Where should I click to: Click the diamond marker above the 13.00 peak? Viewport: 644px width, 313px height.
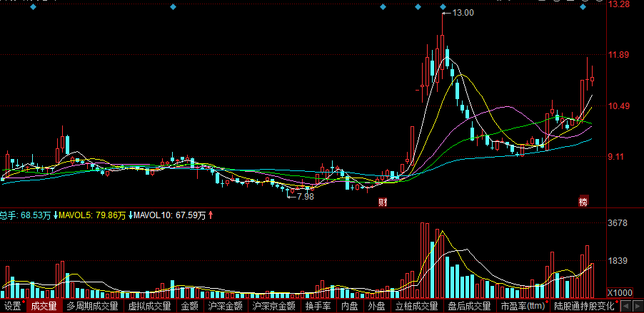(443, 7)
